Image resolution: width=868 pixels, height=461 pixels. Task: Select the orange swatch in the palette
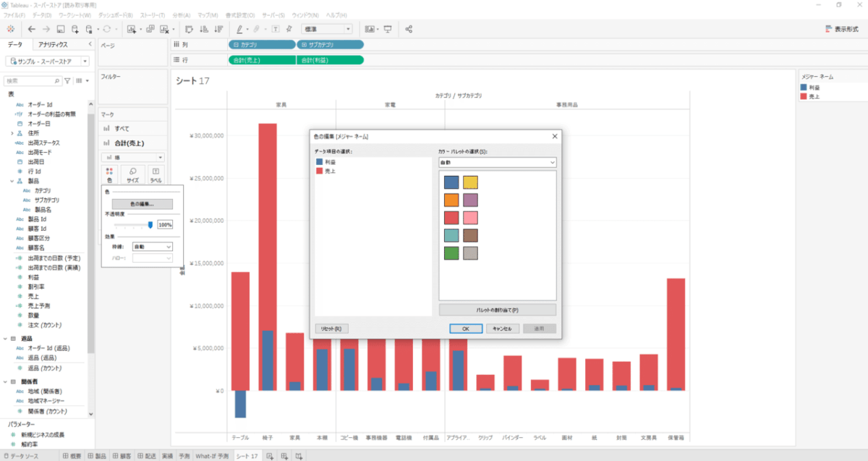(x=451, y=200)
